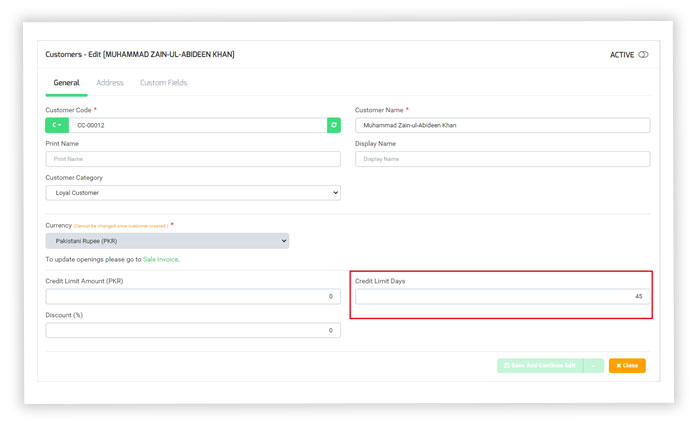
Task: Click Save And Continue Edit button
Action: point(539,366)
